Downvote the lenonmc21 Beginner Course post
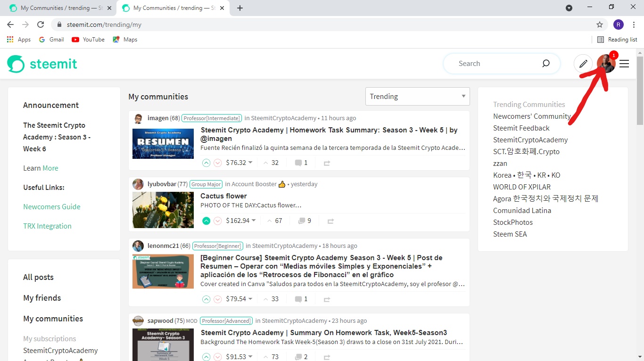This screenshot has width=644, height=361. [x=218, y=299]
